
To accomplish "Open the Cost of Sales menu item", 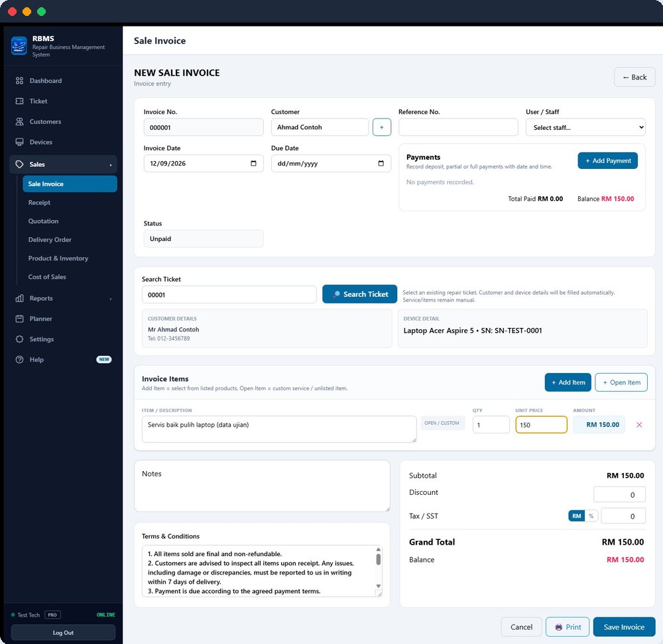I will click(47, 277).
